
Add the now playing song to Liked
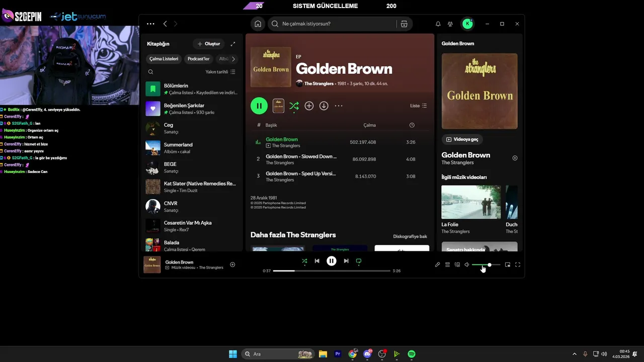232,264
